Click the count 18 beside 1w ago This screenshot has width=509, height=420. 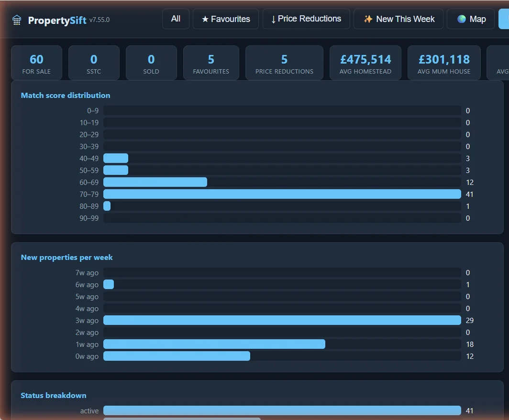tap(470, 345)
